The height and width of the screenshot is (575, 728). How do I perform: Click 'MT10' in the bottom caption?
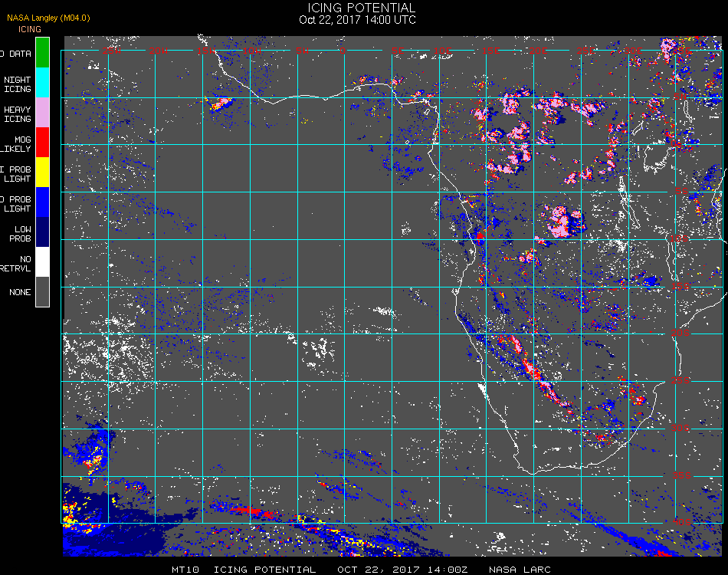tap(185, 570)
